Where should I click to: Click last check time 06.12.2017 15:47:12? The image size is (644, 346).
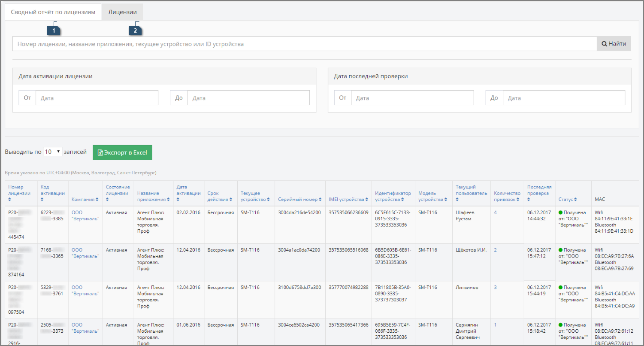539,253
